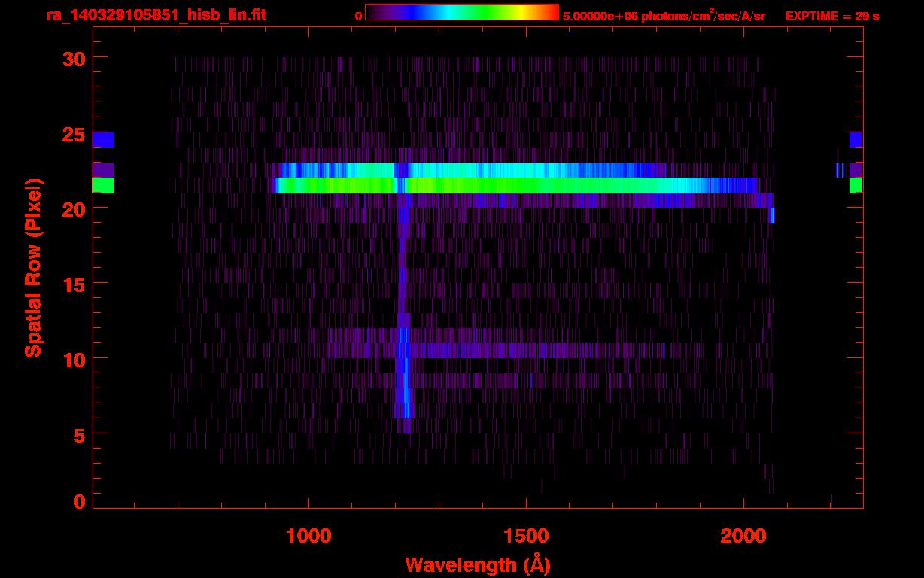Click the 10 spatial row tick label
Viewport: 924px width, 578px height.
coord(74,359)
